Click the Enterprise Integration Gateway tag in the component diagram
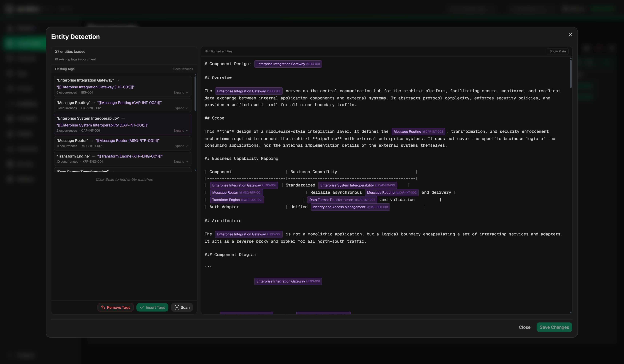 click(288, 281)
